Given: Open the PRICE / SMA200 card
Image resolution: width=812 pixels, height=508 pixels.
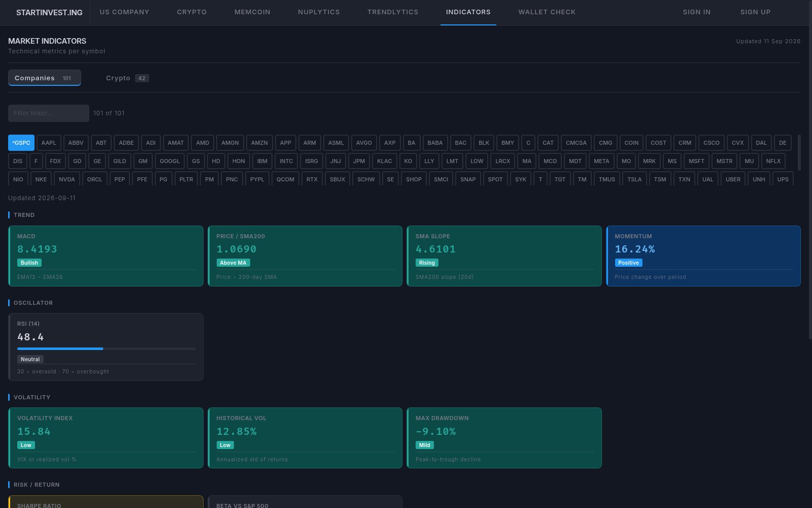Looking at the screenshot, I should pos(305,256).
